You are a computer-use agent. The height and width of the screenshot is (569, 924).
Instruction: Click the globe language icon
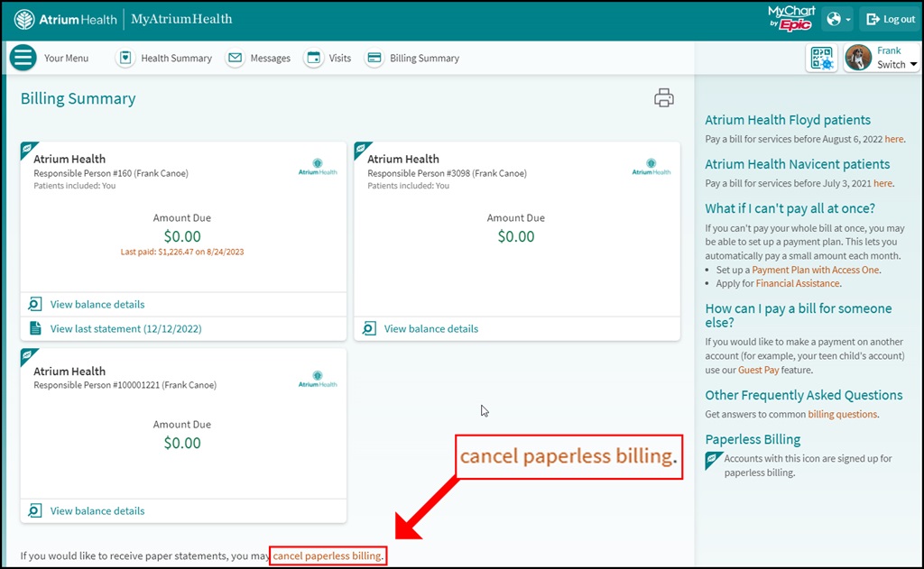coord(833,20)
